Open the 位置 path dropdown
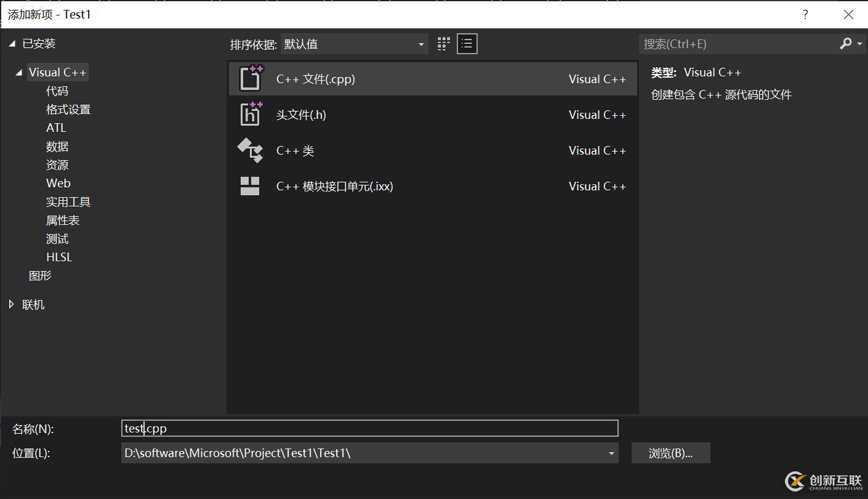 click(611, 453)
